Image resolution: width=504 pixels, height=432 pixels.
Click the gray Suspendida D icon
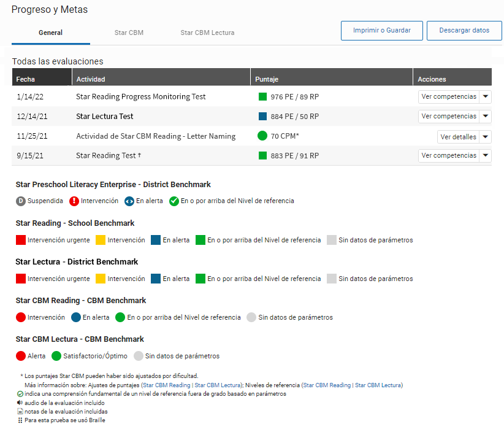(x=21, y=201)
